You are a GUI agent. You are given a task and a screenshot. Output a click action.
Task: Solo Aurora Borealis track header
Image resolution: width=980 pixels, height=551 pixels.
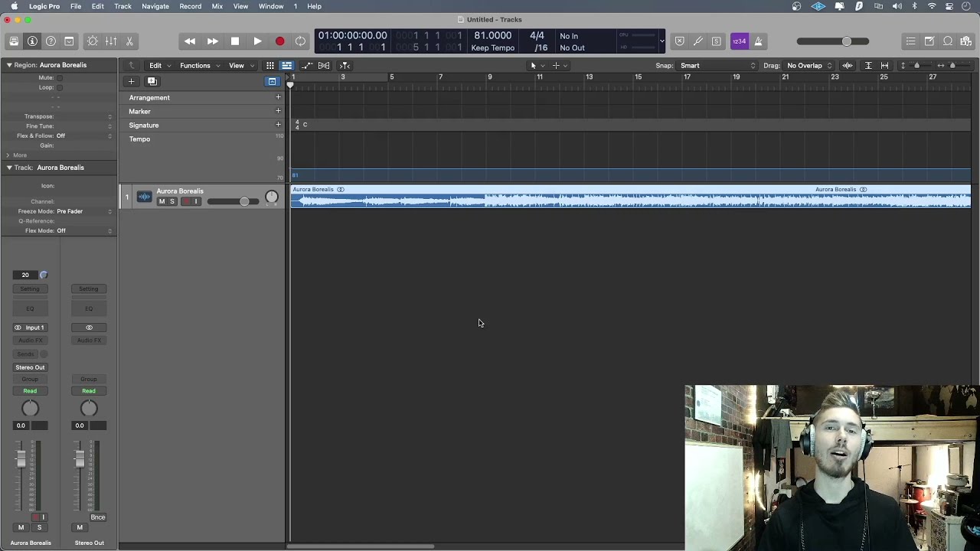[172, 201]
